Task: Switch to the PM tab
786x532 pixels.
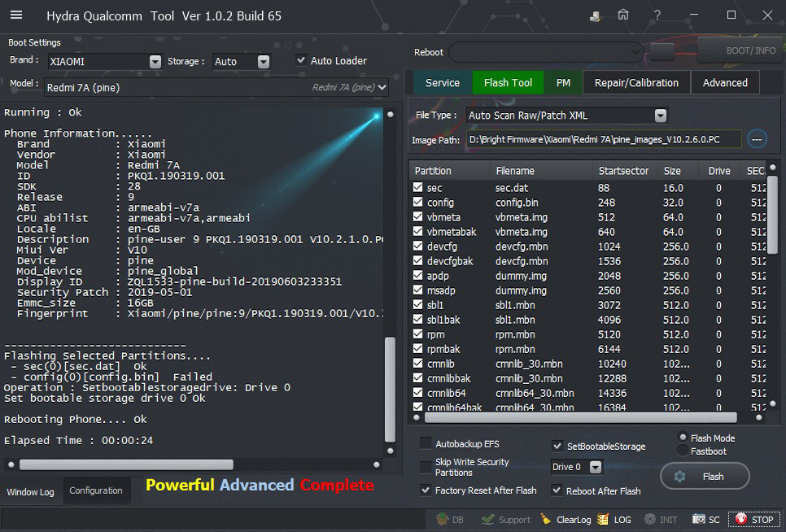Action: coord(563,83)
